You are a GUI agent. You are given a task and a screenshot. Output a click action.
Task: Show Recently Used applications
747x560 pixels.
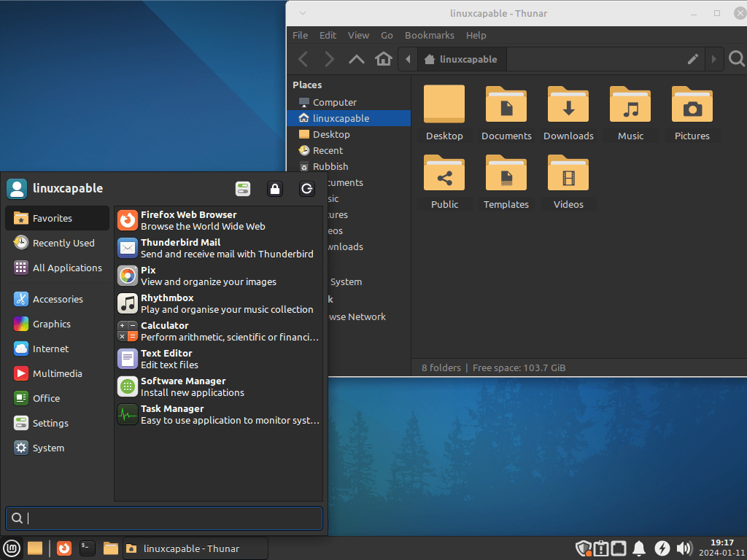click(x=57, y=243)
